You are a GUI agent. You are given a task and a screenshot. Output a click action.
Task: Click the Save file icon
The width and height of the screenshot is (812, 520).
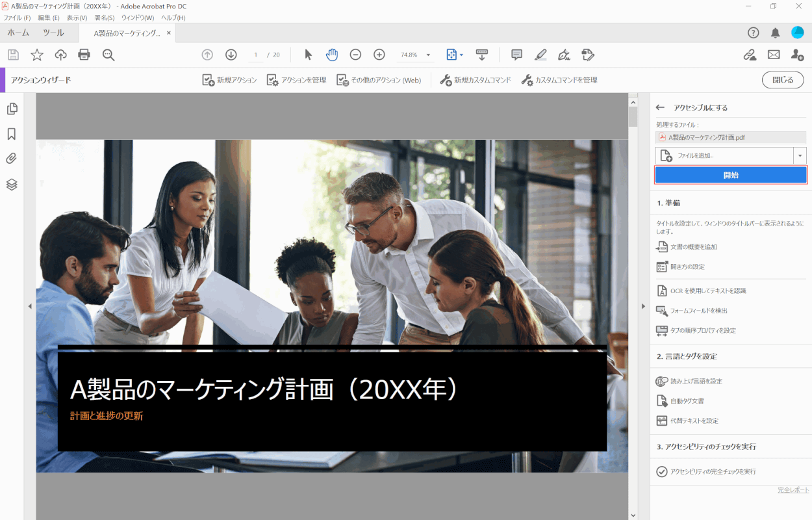[13, 55]
